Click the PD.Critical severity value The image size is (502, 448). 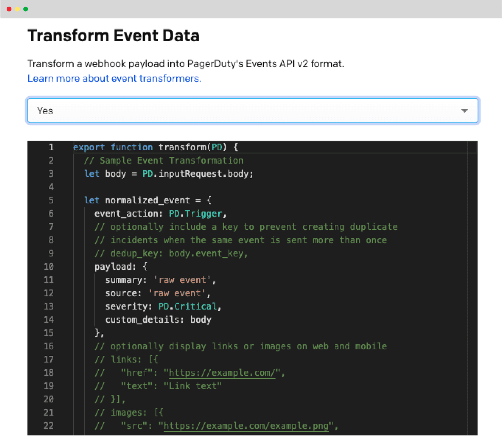click(187, 306)
